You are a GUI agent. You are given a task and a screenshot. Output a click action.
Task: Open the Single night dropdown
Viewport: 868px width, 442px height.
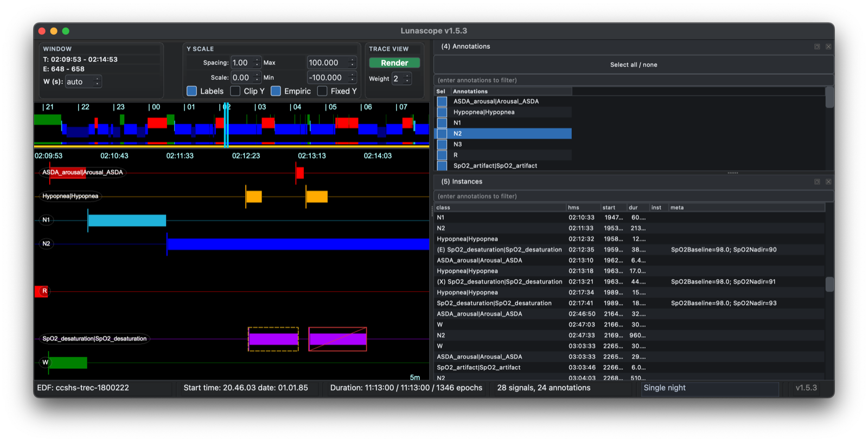710,388
